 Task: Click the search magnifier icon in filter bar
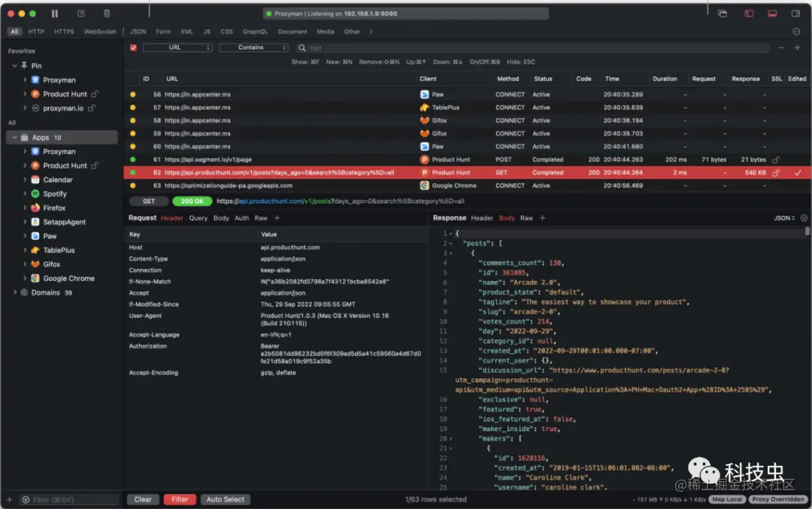click(x=302, y=47)
